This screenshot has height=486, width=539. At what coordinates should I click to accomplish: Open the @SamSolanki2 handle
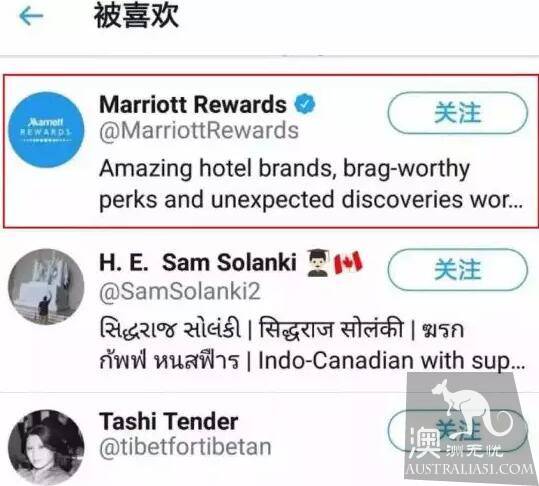pos(180,292)
